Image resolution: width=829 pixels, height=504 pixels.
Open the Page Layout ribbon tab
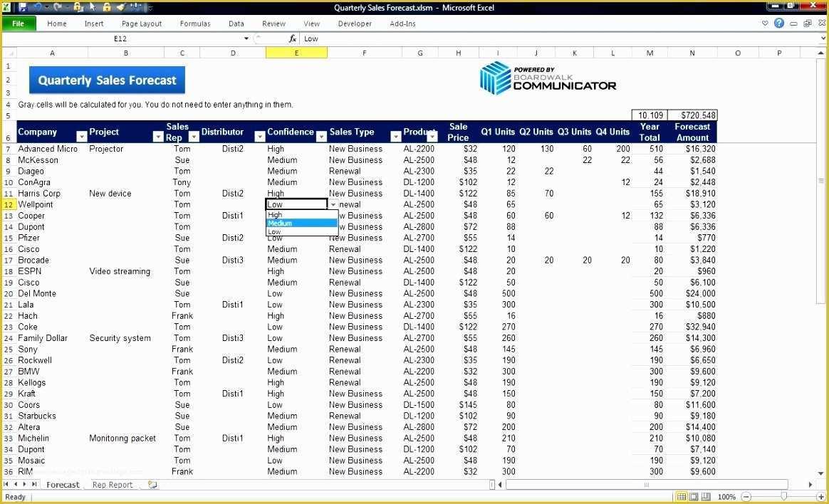(142, 23)
